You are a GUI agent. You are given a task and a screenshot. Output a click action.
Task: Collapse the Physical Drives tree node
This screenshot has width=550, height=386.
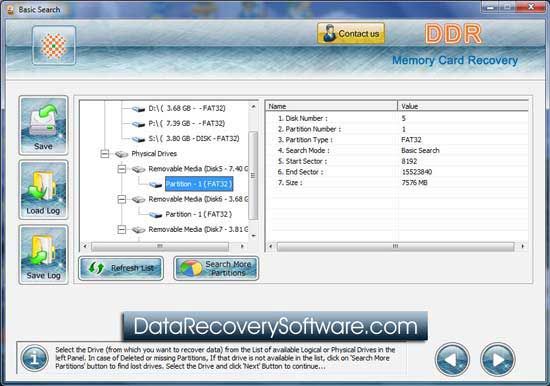click(105, 154)
